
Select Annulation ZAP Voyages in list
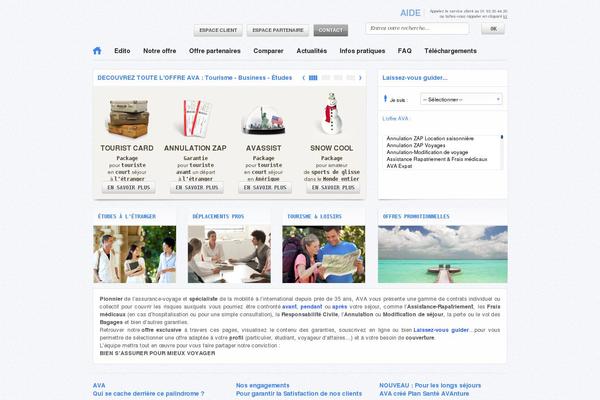click(x=416, y=145)
